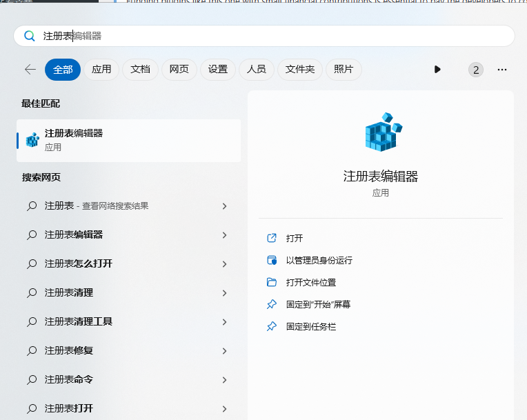Expand chevron for 注册表清理
Viewport: 527px width, 420px height.
point(224,293)
